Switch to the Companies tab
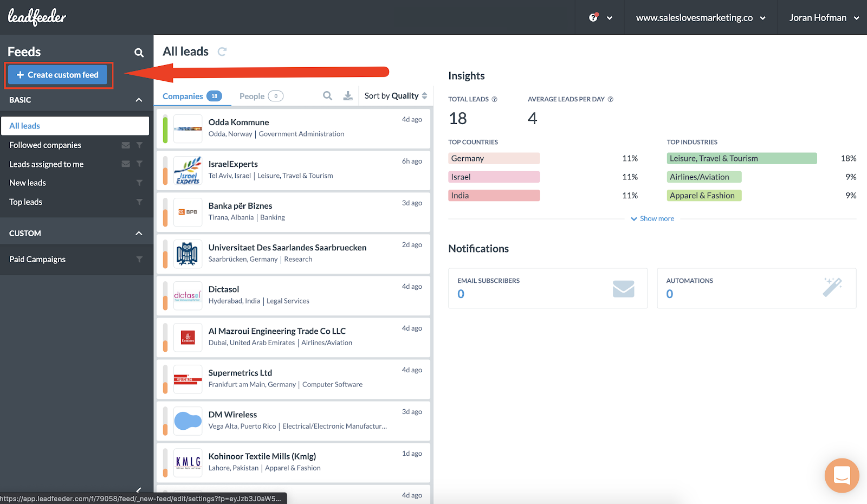 point(192,96)
